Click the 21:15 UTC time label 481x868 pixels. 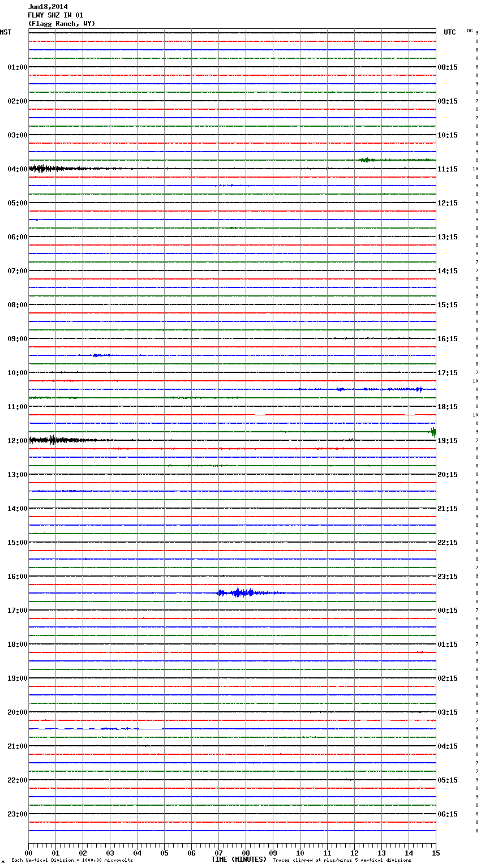[x=448, y=509]
